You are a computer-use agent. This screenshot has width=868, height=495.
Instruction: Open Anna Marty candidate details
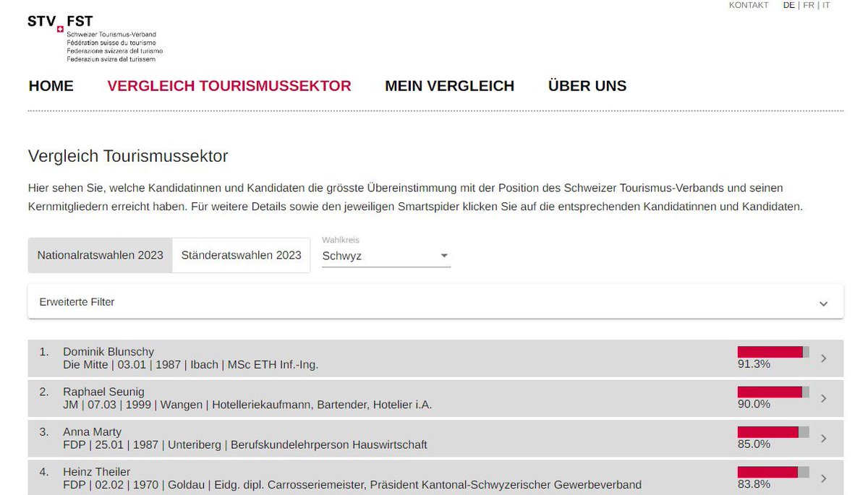[435, 438]
